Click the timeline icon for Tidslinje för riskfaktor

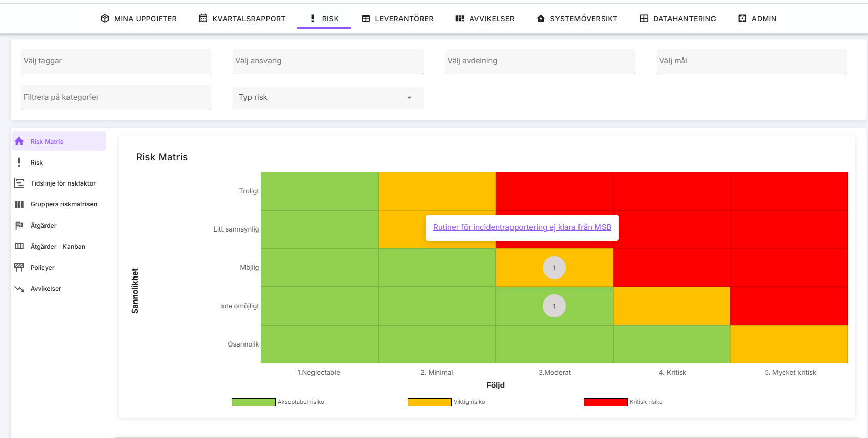pyautogui.click(x=19, y=183)
